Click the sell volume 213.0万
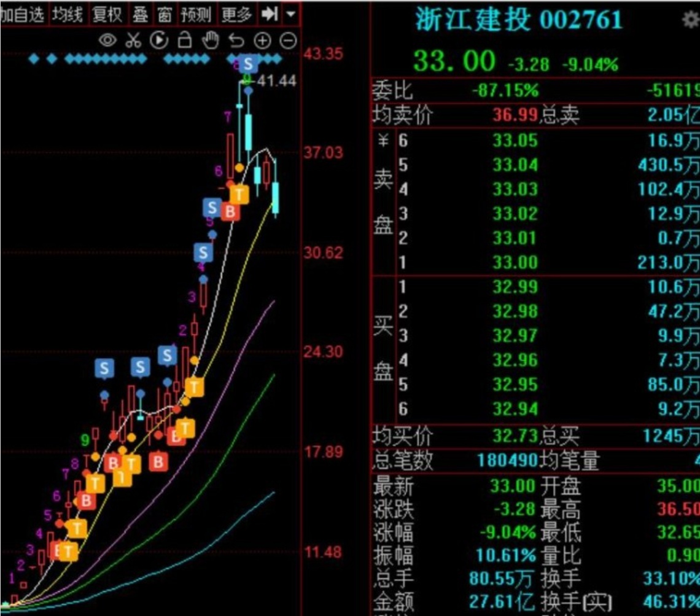This screenshot has height=616, width=700. coord(669,262)
